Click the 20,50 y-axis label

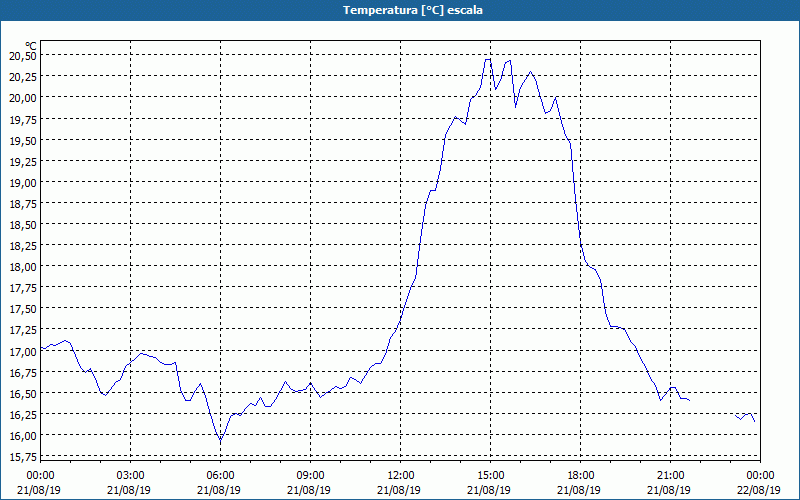point(23,56)
